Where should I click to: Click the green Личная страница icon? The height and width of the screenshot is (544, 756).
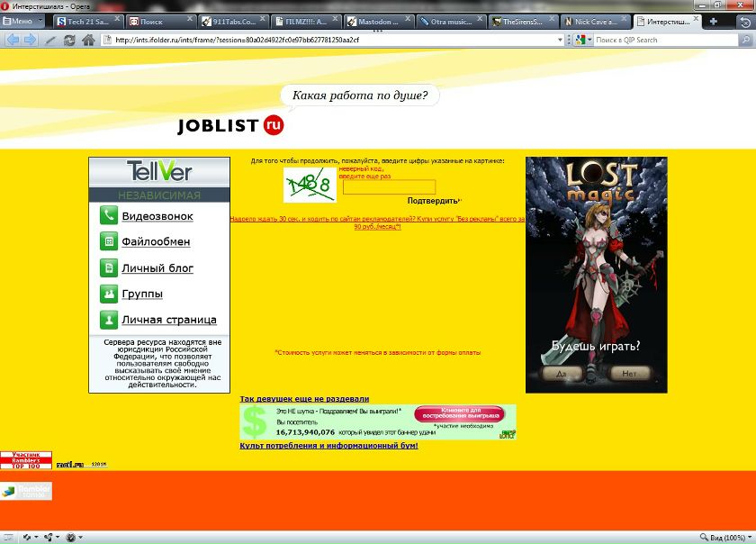(108, 320)
